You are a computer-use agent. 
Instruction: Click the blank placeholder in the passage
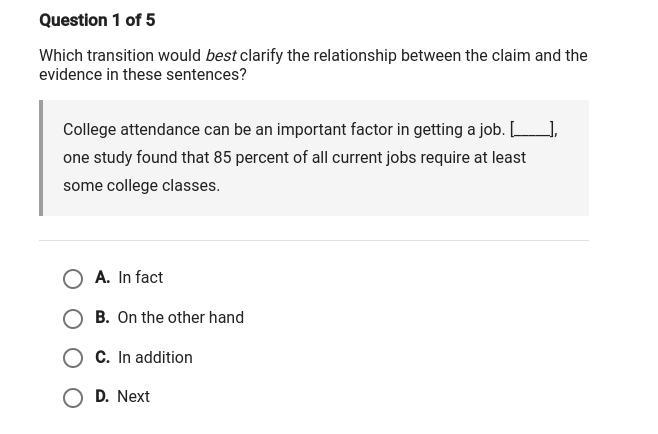[531, 130]
